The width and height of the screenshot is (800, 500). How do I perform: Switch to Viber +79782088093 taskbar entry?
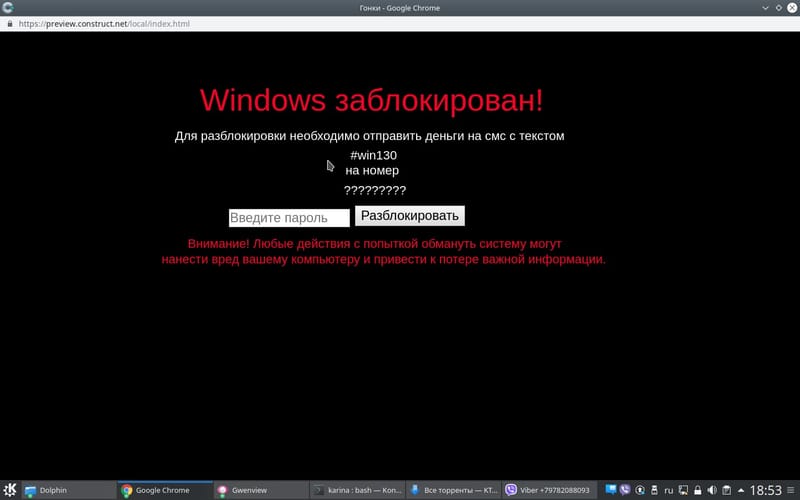(x=550, y=490)
